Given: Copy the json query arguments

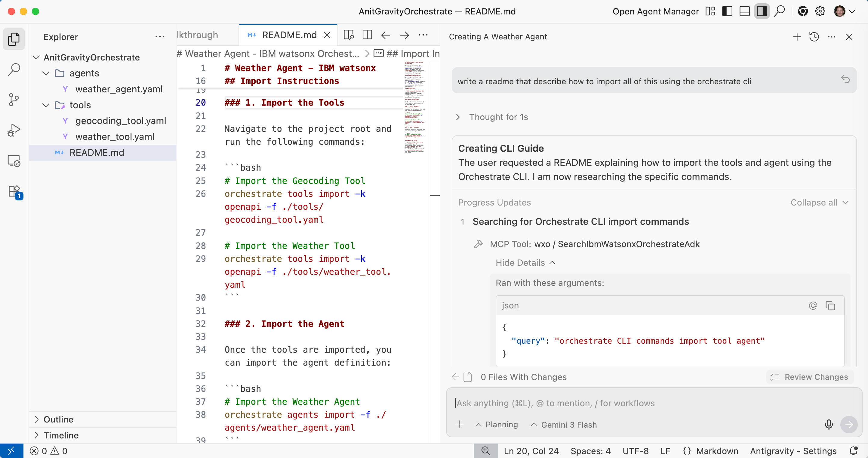Looking at the screenshot, I should click(x=831, y=306).
